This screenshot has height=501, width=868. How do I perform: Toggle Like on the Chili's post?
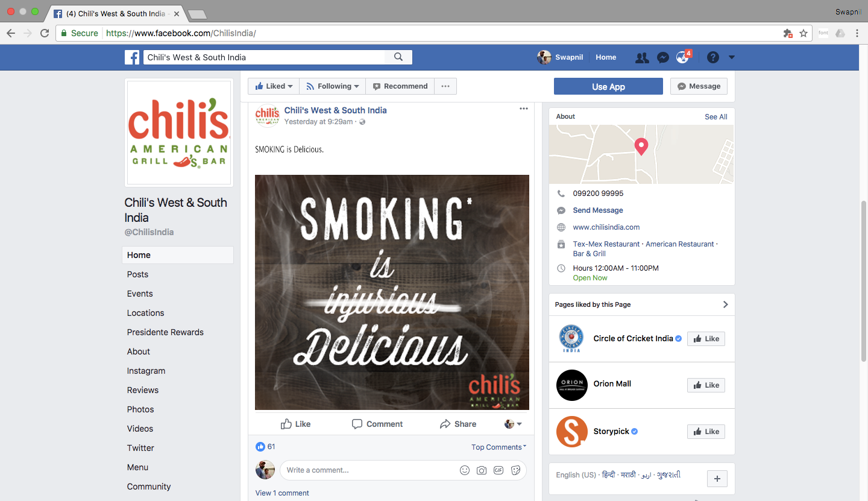tap(295, 424)
